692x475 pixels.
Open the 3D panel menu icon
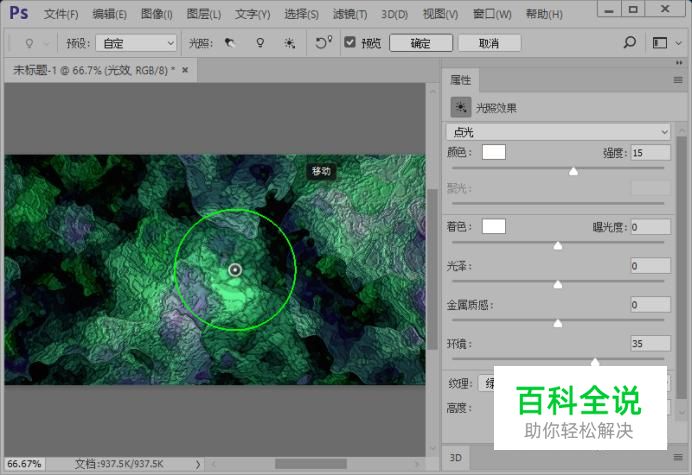[678, 457]
